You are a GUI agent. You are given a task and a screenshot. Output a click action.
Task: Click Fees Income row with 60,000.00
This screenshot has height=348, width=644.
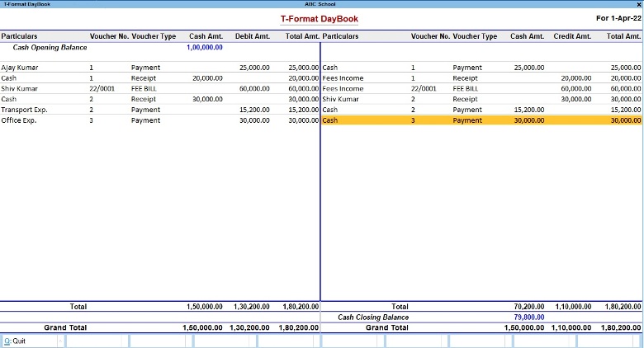(x=481, y=88)
